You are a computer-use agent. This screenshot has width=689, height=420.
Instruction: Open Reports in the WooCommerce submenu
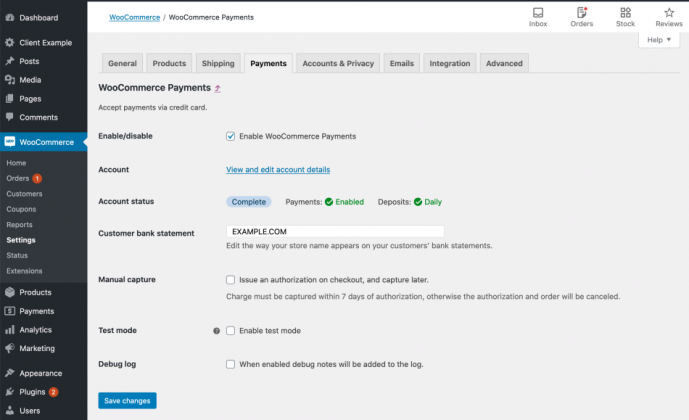pos(19,224)
